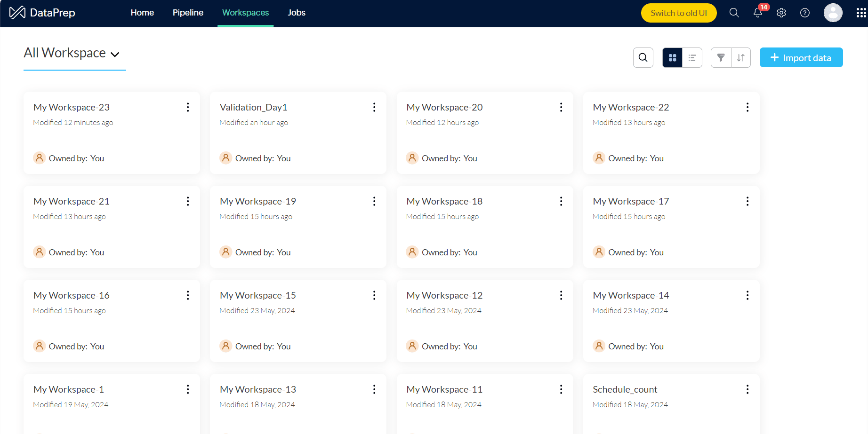
Task: Open the My Workspace-19 card title
Action: pos(258,201)
